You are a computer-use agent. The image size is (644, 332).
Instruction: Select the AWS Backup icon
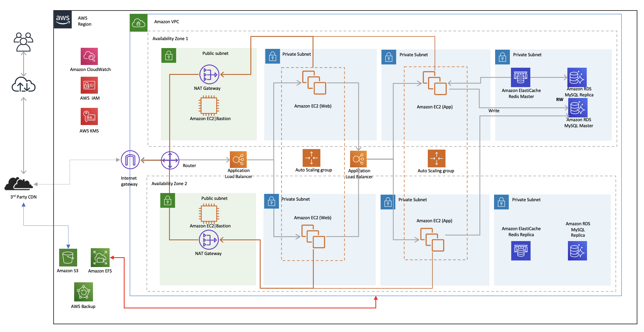coord(83,292)
